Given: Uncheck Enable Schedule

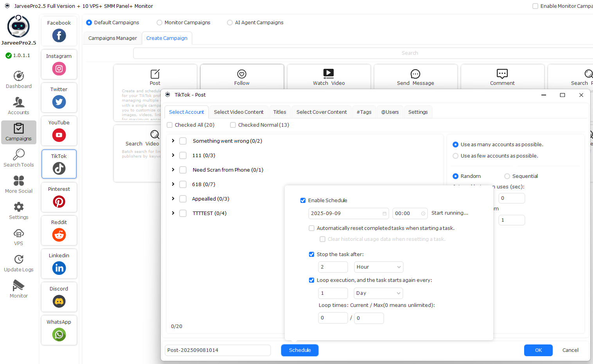Looking at the screenshot, I should pos(303,201).
